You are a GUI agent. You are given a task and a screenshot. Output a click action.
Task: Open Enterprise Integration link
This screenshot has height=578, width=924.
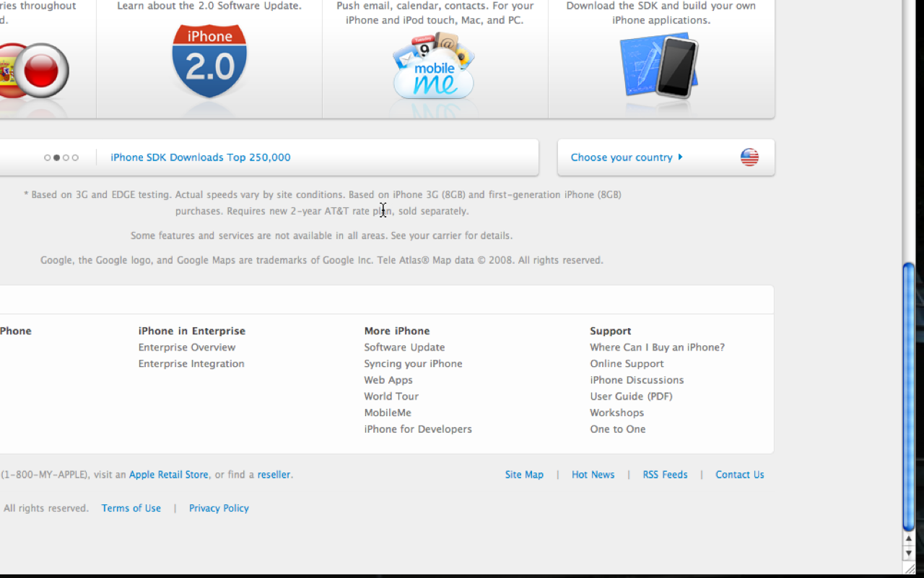(191, 363)
